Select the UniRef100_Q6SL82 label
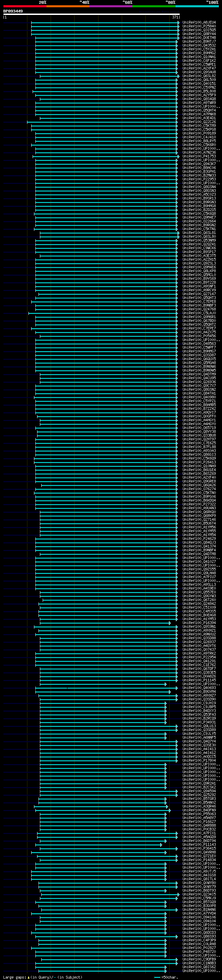Screen dimensions: 222x980 (x=199, y=76)
